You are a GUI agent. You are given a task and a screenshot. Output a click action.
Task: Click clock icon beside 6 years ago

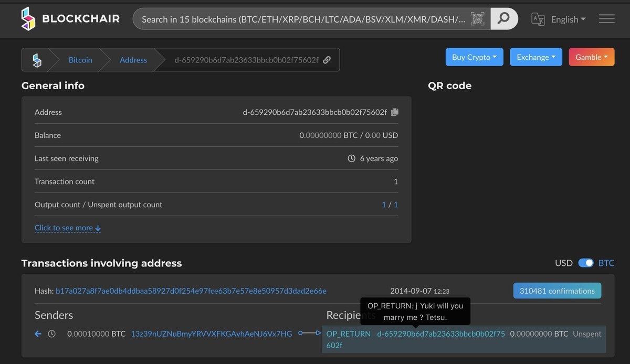point(352,158)
